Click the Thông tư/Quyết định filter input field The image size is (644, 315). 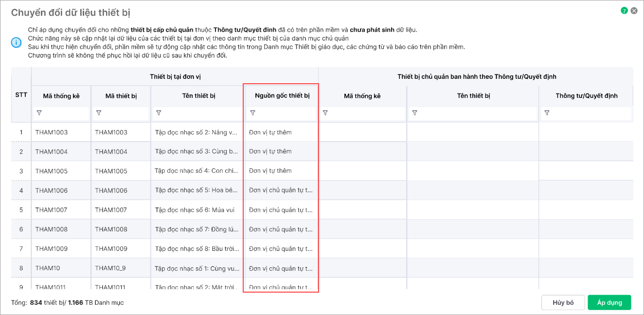590,113
